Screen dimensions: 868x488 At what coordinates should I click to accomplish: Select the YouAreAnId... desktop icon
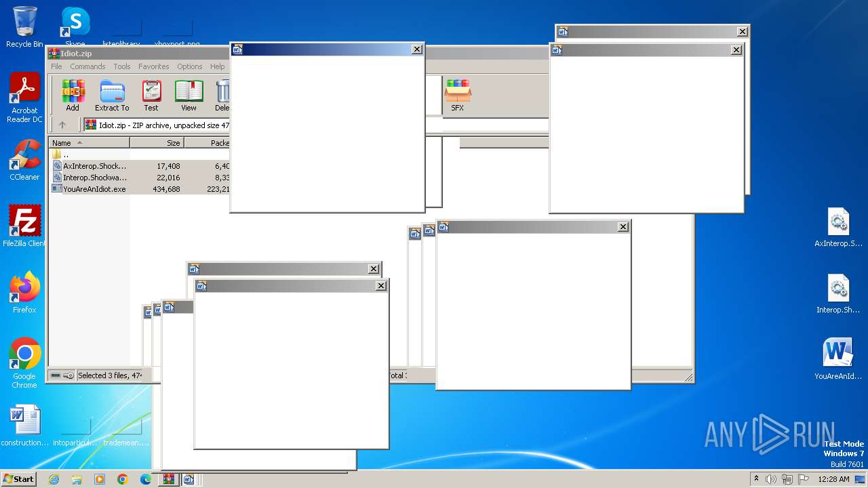(x=838, y=359)
